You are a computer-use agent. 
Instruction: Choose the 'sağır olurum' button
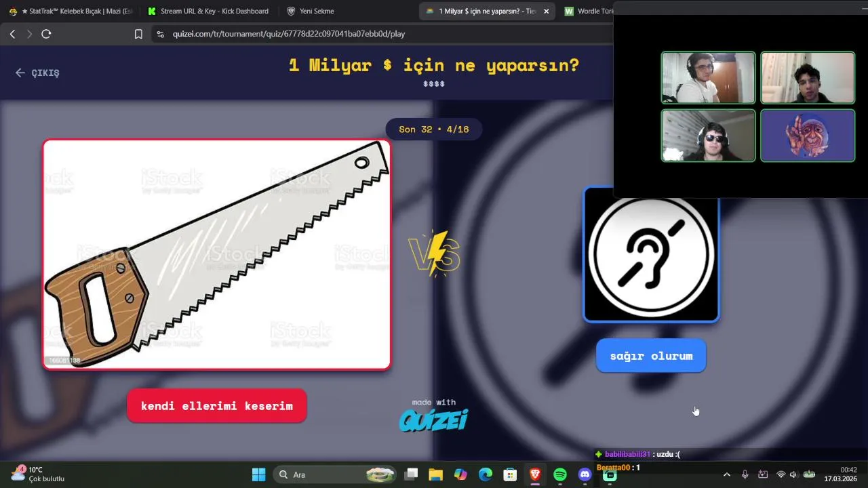coord(651,356)
